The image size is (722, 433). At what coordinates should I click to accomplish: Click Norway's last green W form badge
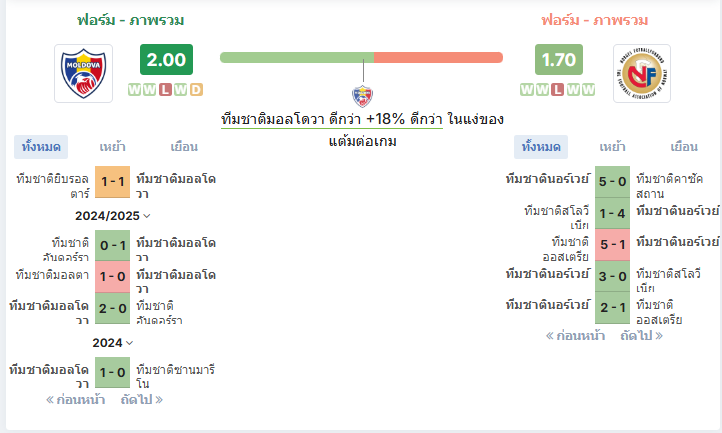588,89
